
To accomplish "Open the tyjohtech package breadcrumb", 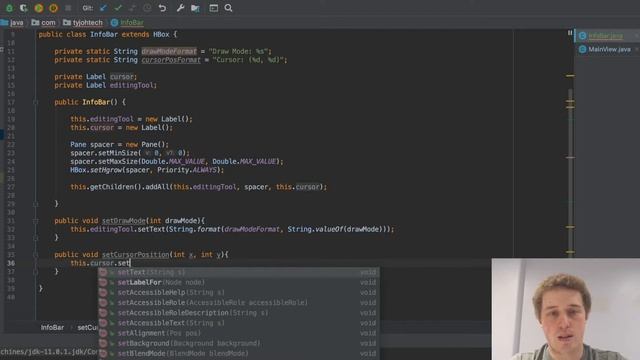I will (83, 22).
